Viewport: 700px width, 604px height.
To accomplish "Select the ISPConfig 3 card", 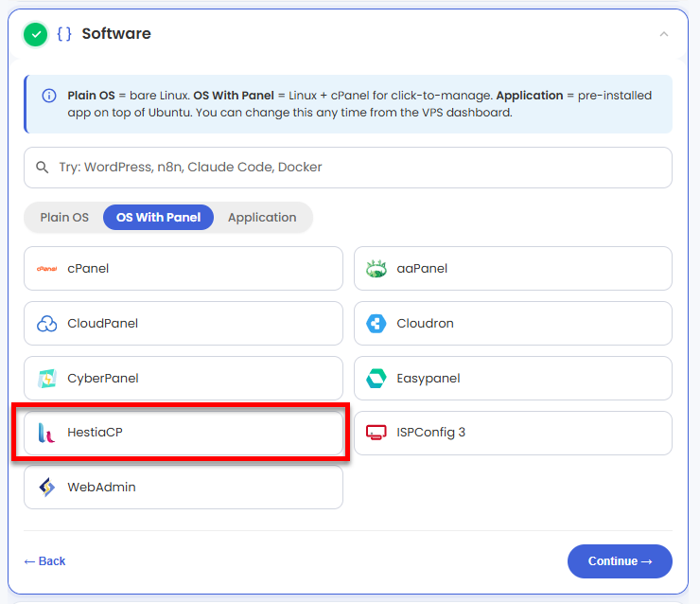I will click(513, 434).
